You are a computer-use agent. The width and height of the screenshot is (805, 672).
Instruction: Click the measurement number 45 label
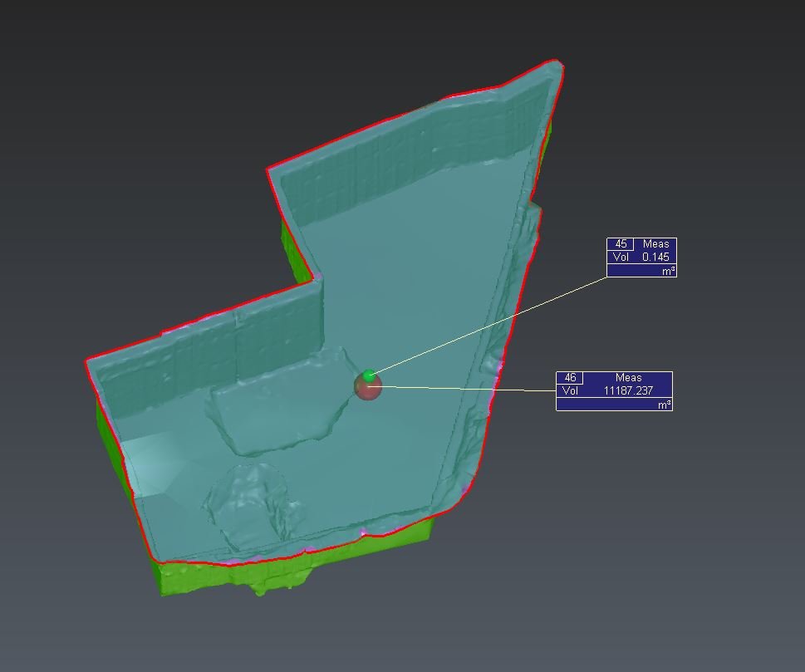pos(621,244)
